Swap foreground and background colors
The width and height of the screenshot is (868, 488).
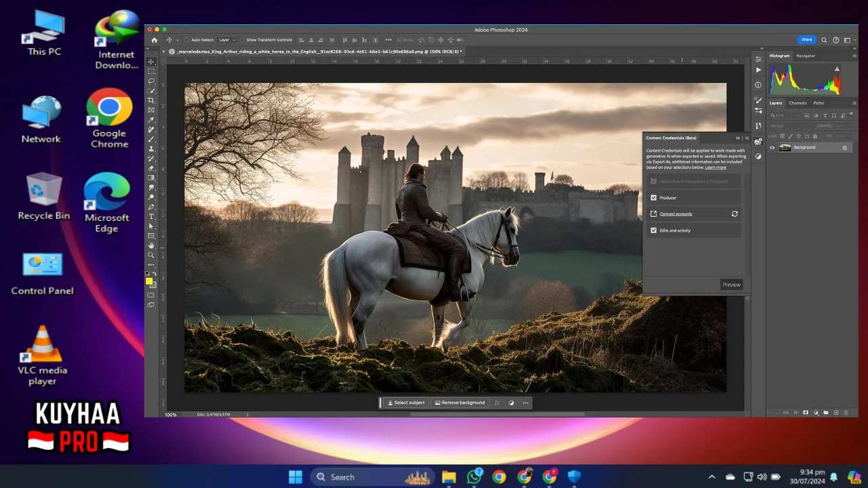point(155,273)
